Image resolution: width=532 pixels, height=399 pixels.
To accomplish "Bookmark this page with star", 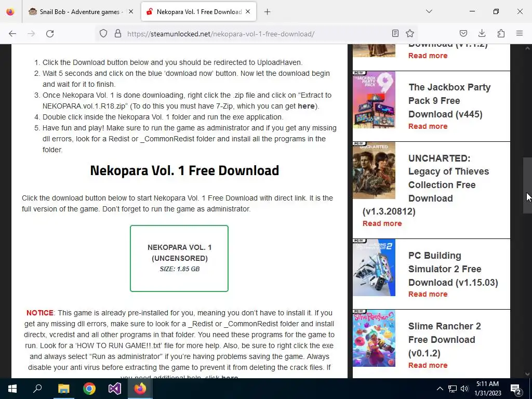I will pos(410,34).
